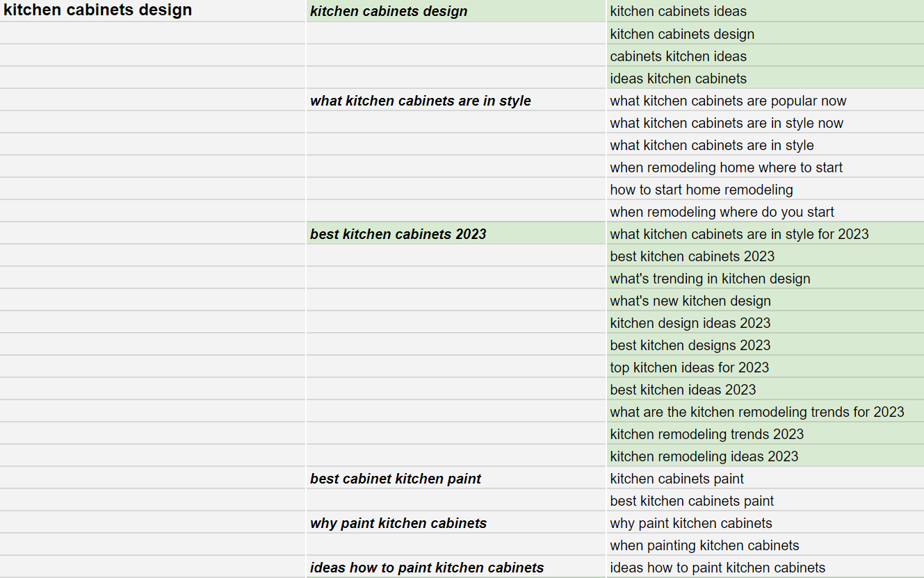Click the 'top kitchen ideas for 2023' cell

(765, 367)
